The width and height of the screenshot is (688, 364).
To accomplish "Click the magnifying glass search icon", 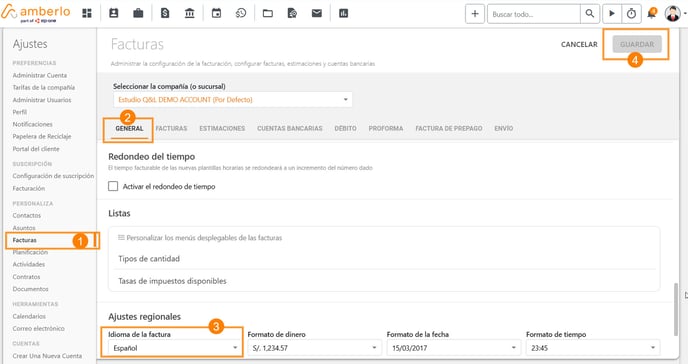I will pyautogui.click(x=590, y=14).
